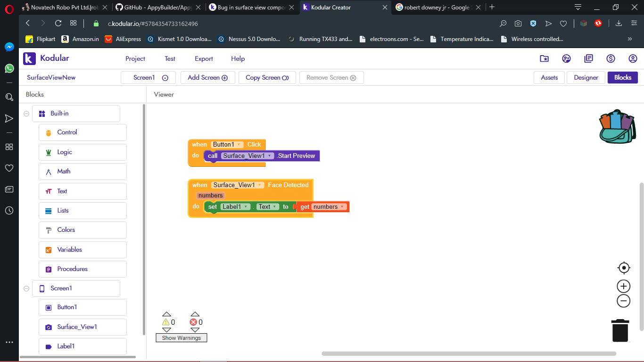Open Messenger in the Opera sidebar
This screenshot has height=362, width=644.
[x=9, y=47]
